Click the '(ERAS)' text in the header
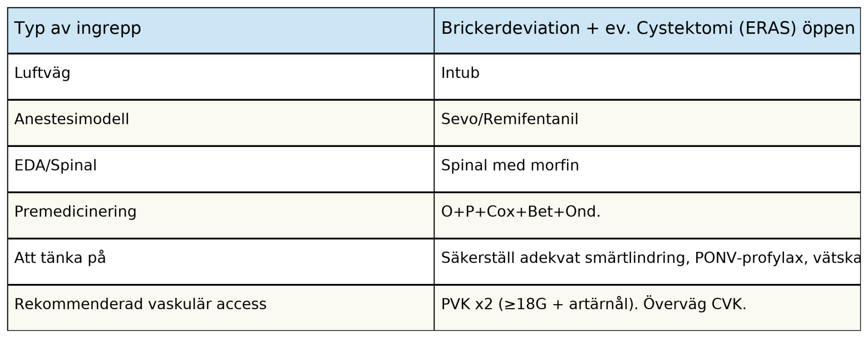 (768, 29)
